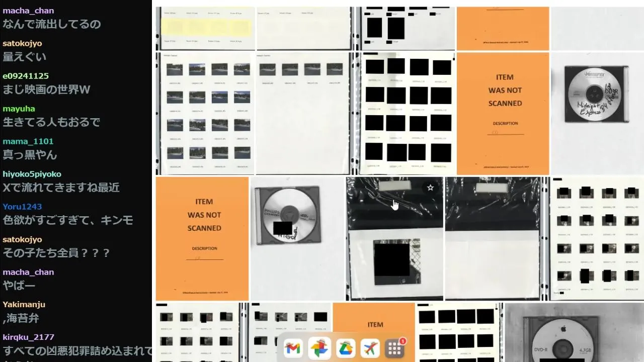Click chat message ,海苔弁

coord(21,318)
